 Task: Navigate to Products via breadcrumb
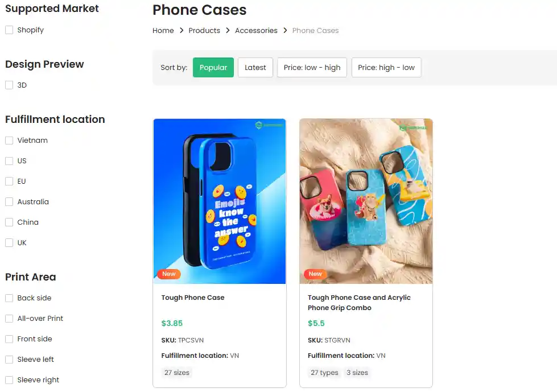[x=204, y=30]
